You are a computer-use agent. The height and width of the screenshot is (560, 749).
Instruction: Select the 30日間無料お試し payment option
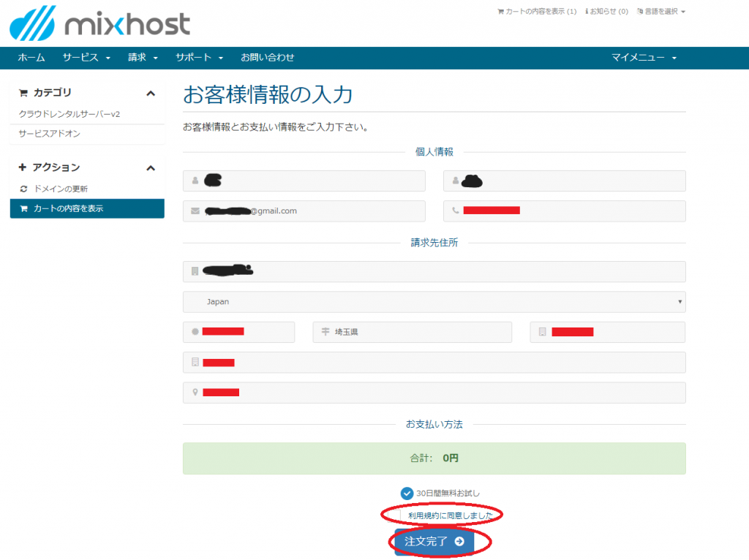coord(407,493)
